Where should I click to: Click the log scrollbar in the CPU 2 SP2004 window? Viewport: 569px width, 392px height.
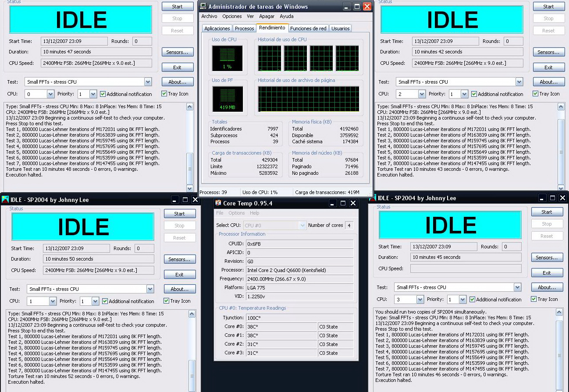point(562,147)
